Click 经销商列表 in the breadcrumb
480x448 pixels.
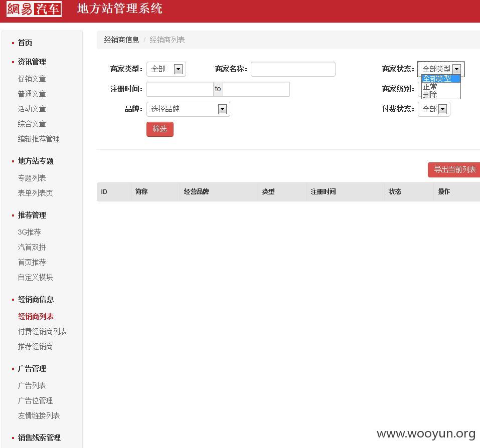167,40
